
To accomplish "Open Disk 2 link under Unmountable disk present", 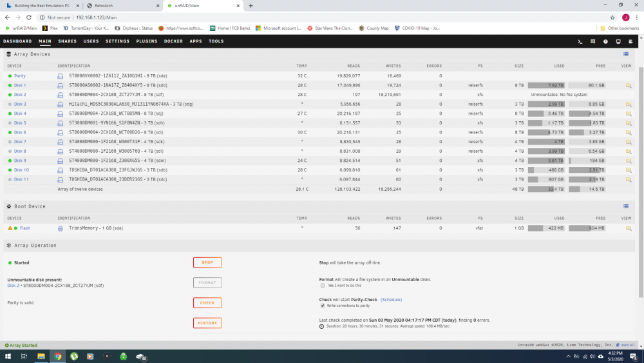I will [x=12, y=285].
